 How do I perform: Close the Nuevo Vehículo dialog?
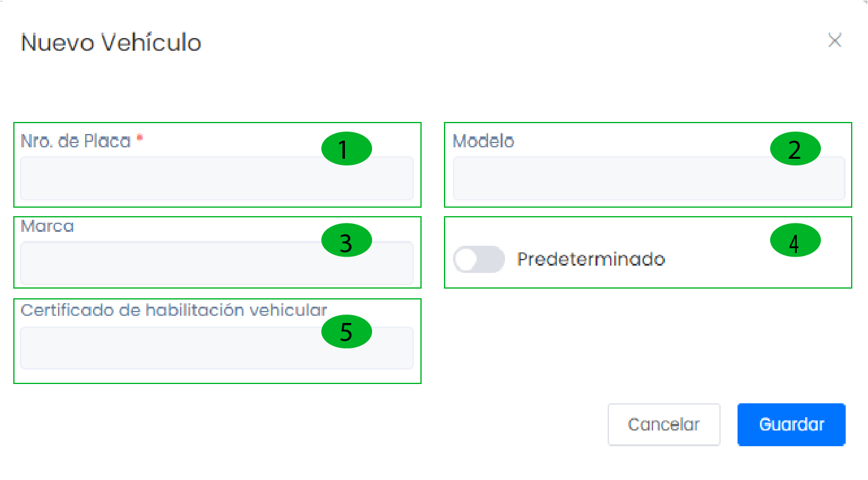[x=835, y=41]
